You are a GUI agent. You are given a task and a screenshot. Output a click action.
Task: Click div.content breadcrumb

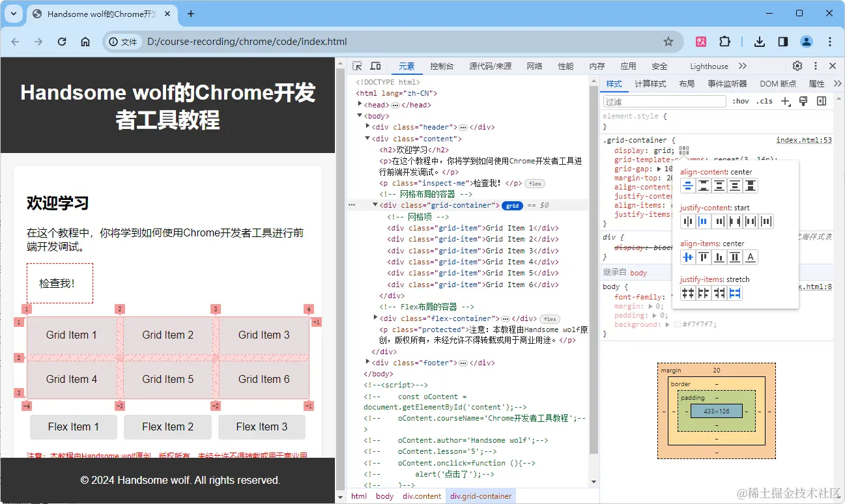point(422,496)
